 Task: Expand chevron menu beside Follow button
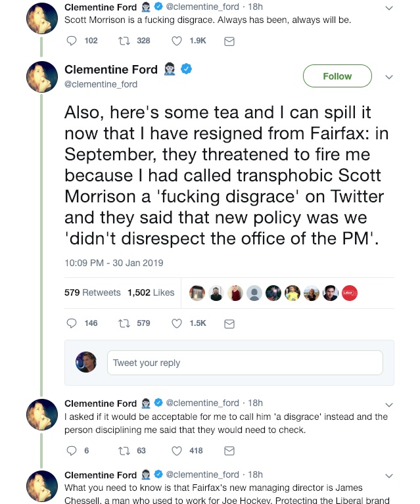click(x=388, y=77)
